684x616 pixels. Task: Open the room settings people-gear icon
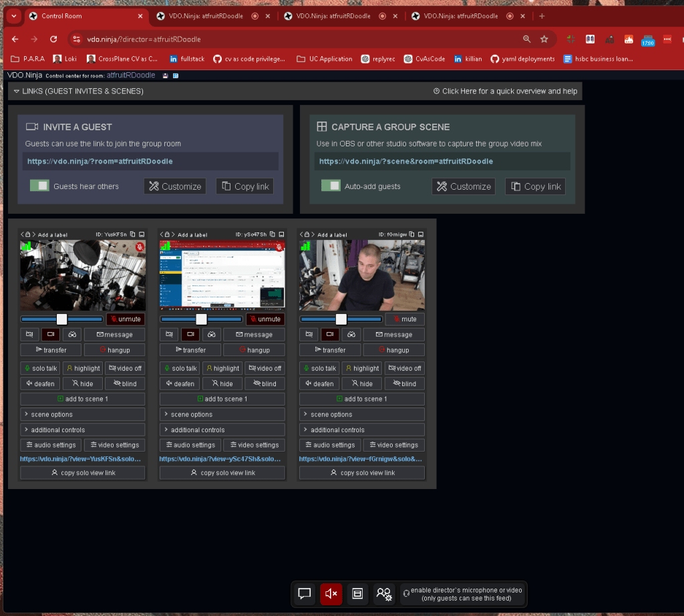(x=384, y=594)
